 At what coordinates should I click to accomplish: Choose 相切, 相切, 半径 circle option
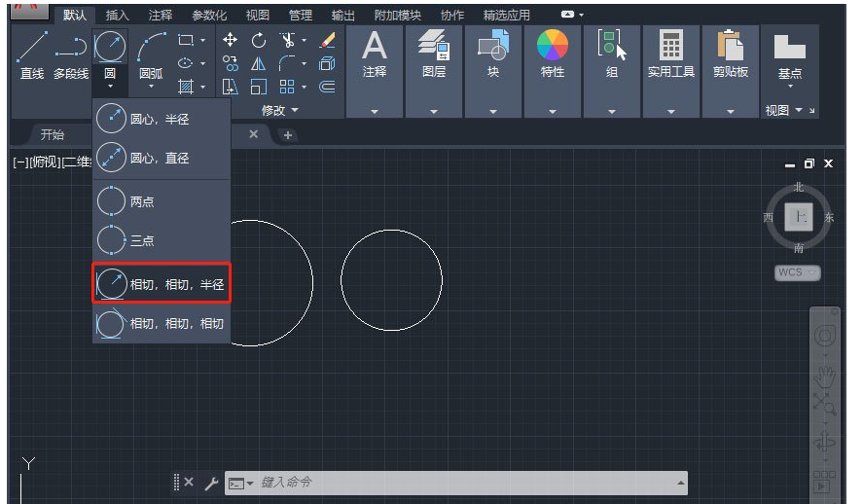tap(162, 284)
